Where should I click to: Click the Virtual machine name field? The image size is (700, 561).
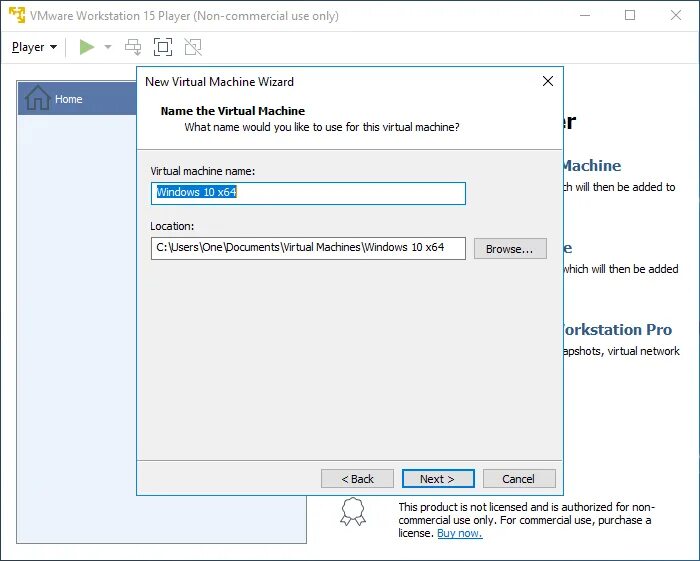(x=308, y=193)
